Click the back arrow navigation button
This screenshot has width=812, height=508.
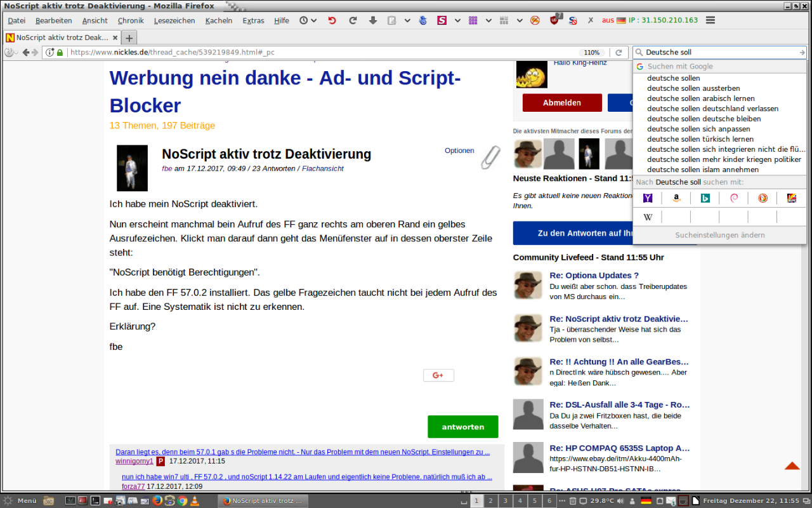pos(26,53)
